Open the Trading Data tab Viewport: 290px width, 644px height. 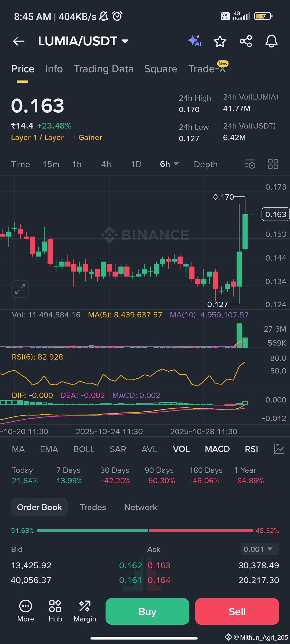104,69
